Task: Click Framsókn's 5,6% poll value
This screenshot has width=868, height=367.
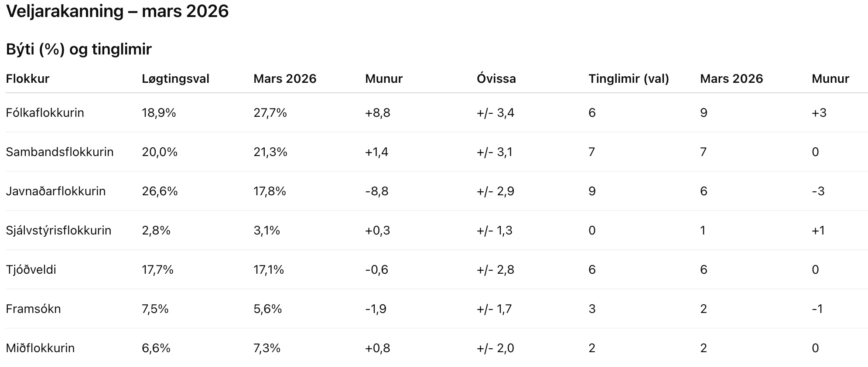Action: tap(267, 309)
